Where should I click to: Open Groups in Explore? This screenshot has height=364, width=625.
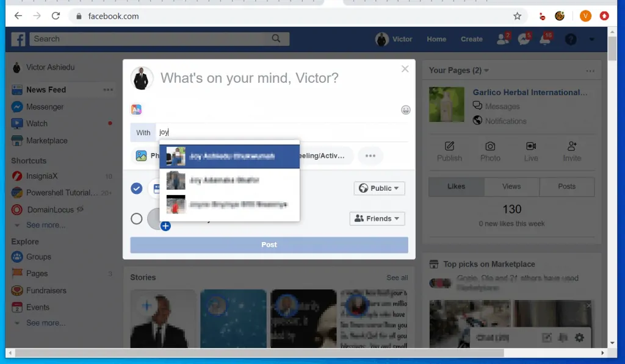click(38, 257)
